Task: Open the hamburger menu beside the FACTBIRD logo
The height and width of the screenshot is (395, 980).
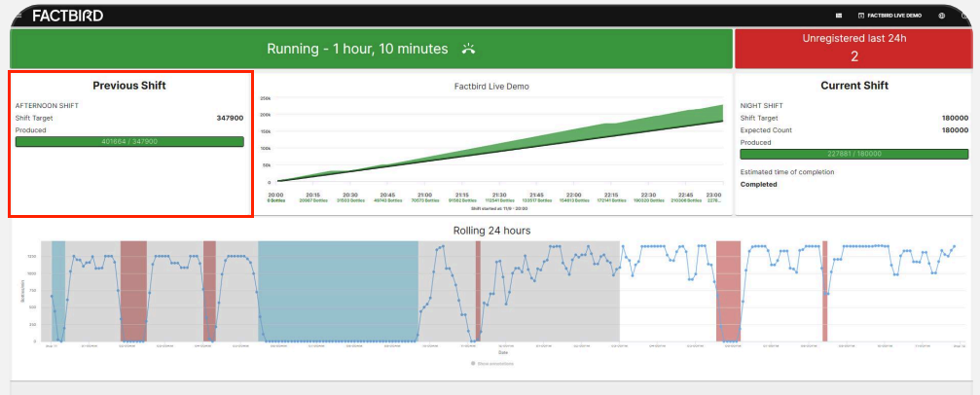Action: click(18, 15)
